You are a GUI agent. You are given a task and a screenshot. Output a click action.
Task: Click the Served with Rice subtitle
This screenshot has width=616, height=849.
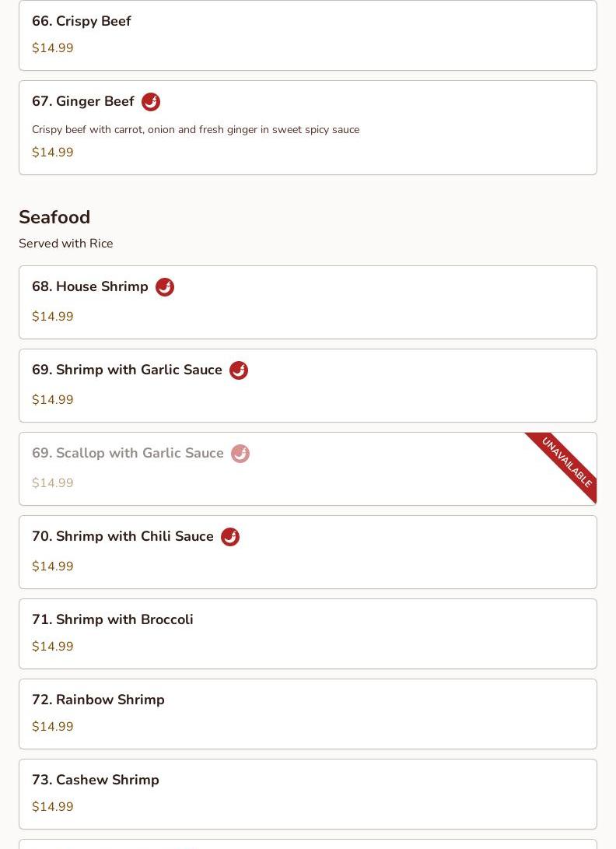click(x=66, y=244)
